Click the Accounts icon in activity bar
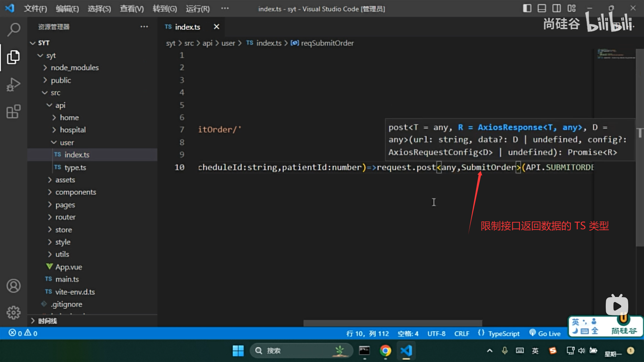The height and width of the screenshot is (362, 644). click(x=13, y=286)
